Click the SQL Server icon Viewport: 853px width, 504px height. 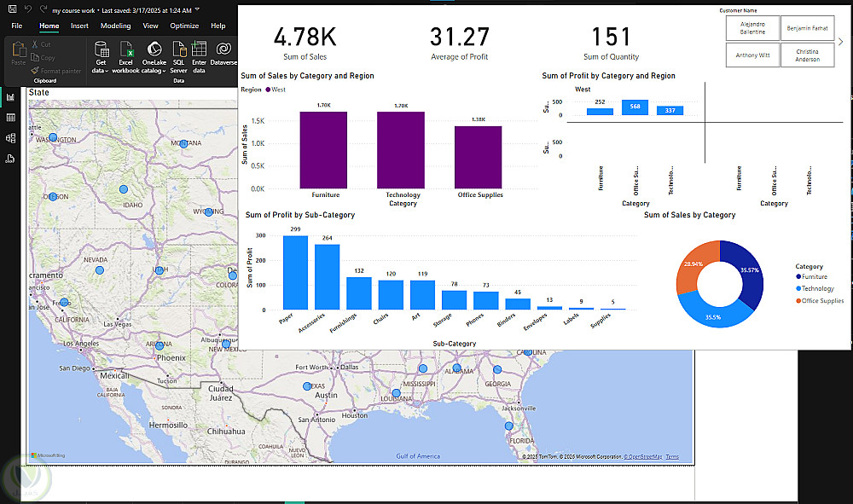pos(179,49)
